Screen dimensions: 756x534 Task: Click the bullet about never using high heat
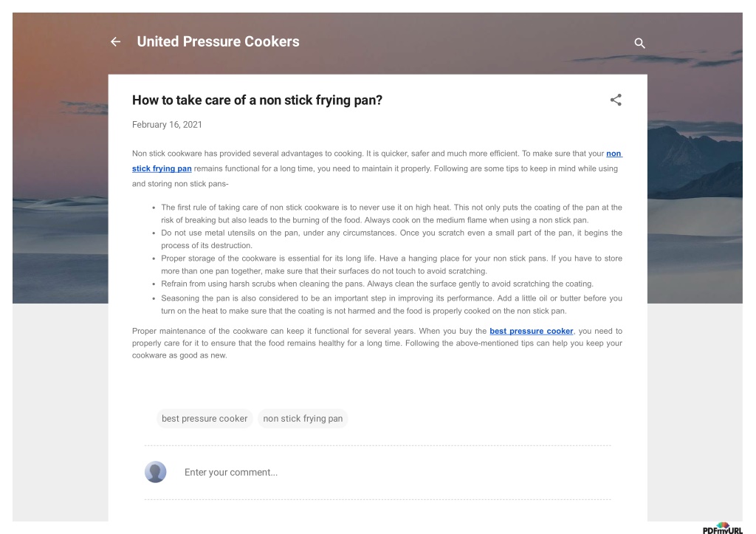tap(391, 213)
